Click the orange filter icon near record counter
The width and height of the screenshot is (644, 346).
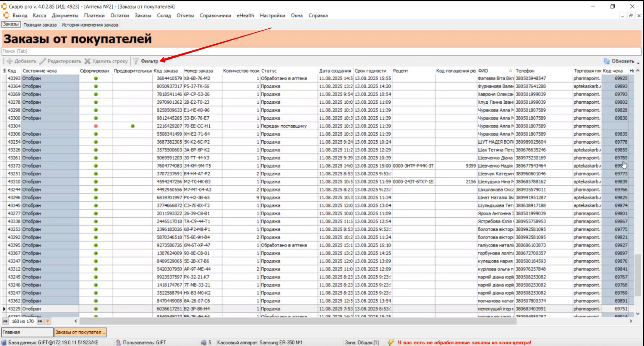coord(47,321)
